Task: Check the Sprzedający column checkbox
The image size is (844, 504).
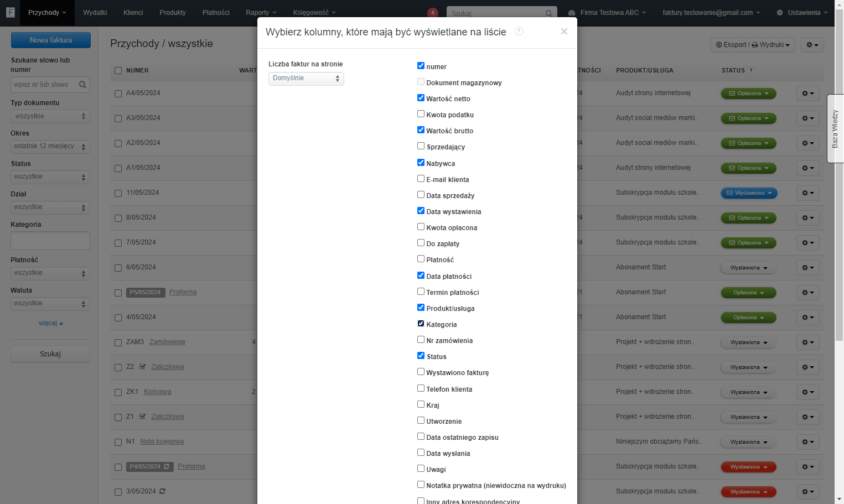Action: [421, 146]
